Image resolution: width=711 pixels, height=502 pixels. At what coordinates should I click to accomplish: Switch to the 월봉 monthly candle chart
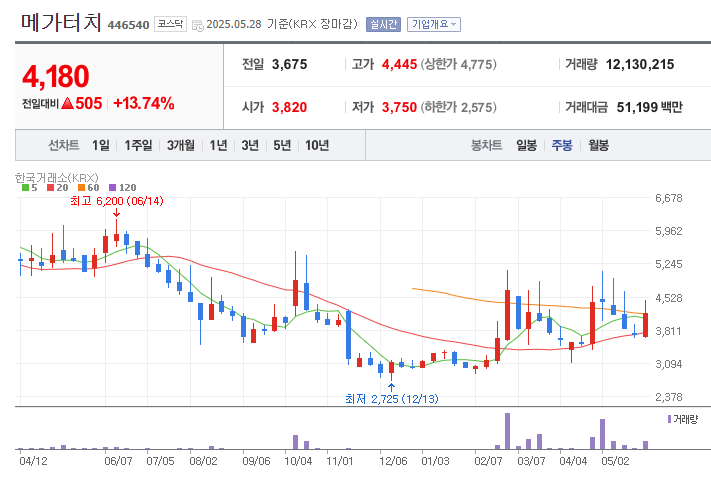(599, 145)
